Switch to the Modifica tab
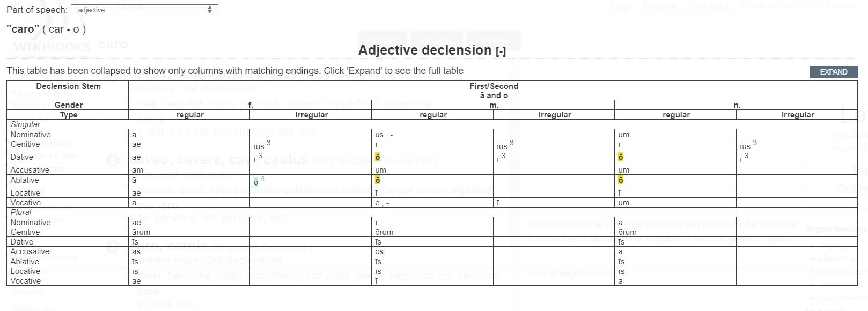868x311 pixels. [659, 7]
